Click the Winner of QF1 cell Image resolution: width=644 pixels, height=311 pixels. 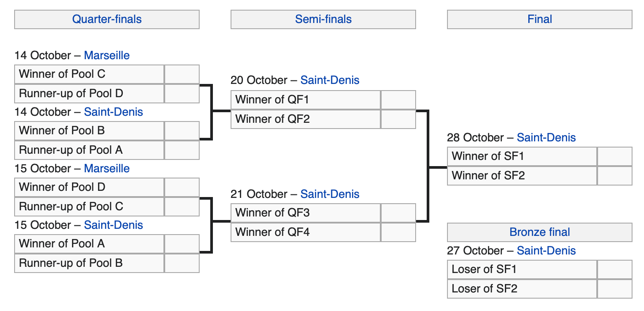pyautogui.click(x=306, y=100)
